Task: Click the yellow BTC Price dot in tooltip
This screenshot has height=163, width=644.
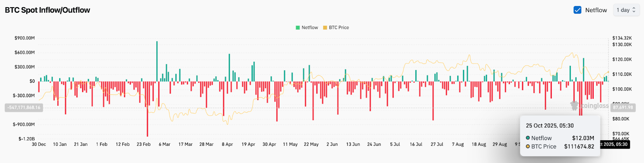Action: (528, 147)
